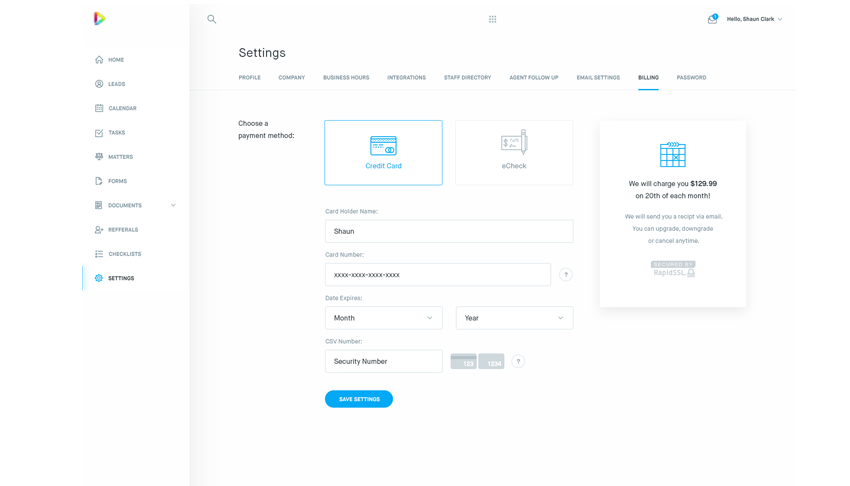Click the card number help icon
The width and height of the screenshot is (850, 486).
[565, 275]
